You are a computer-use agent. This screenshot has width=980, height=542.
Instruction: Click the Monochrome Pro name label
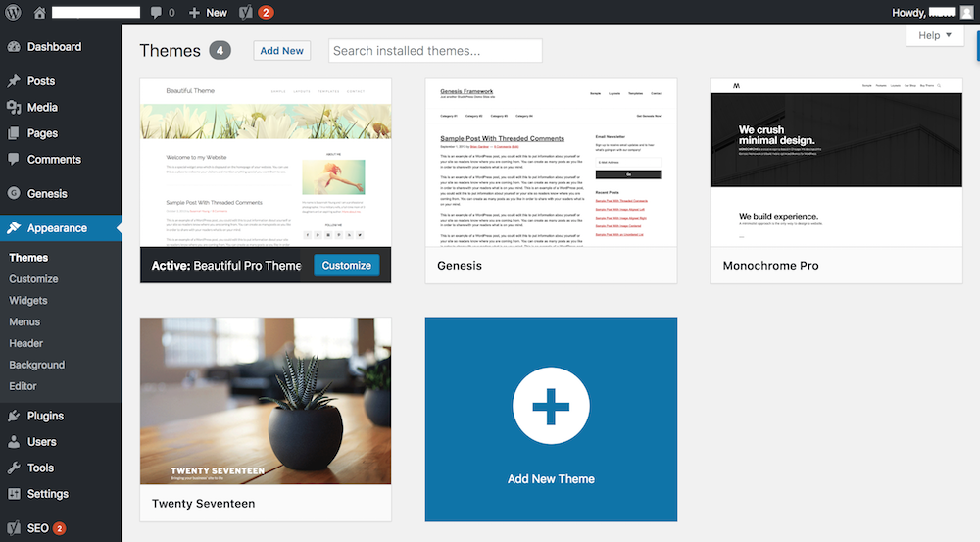(770, 265)
